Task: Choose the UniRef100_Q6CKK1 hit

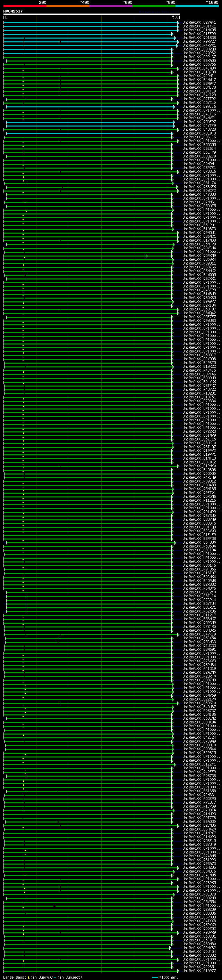Action: coord(199,279)
